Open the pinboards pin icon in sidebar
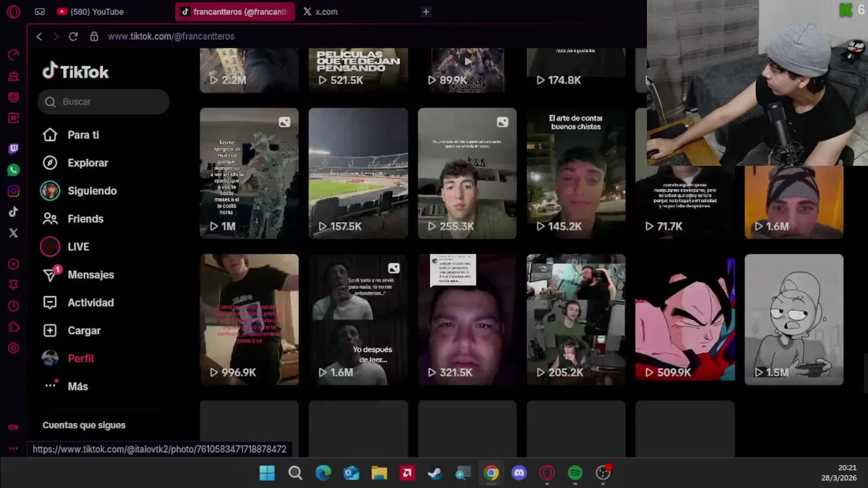 (x=13, y=285)
